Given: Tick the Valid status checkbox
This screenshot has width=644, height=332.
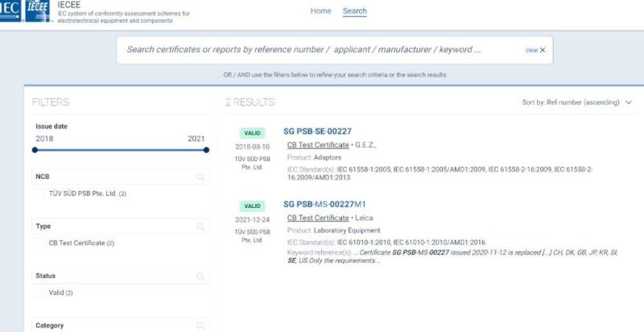Looking at the screenshot, I should (39, 293).
